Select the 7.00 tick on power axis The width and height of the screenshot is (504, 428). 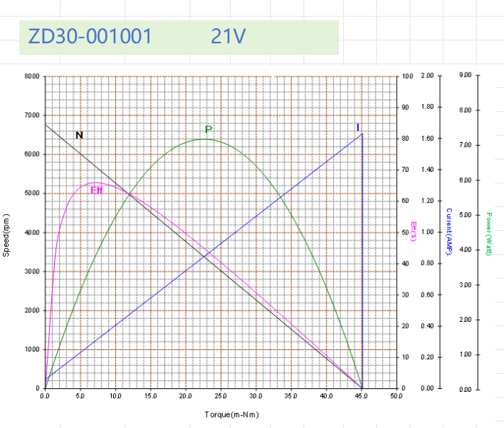pyautogui.click(x=464, y=145)
